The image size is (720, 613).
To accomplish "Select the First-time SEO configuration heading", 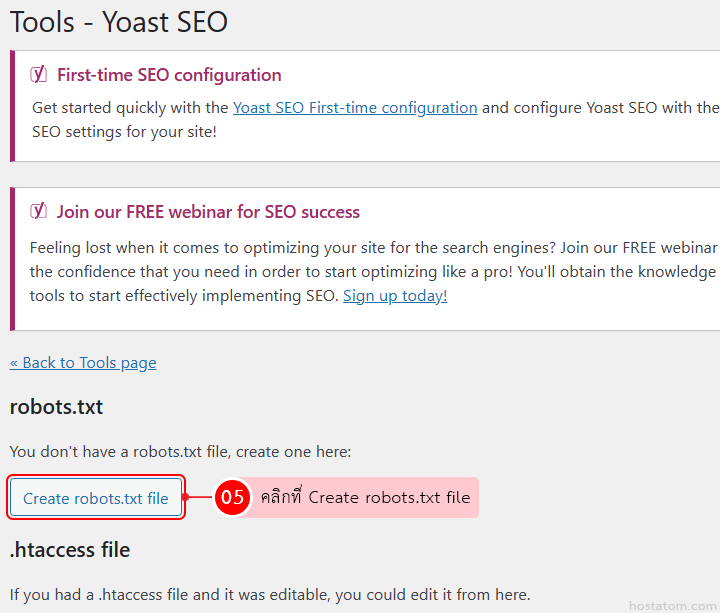I will [169, 75].
